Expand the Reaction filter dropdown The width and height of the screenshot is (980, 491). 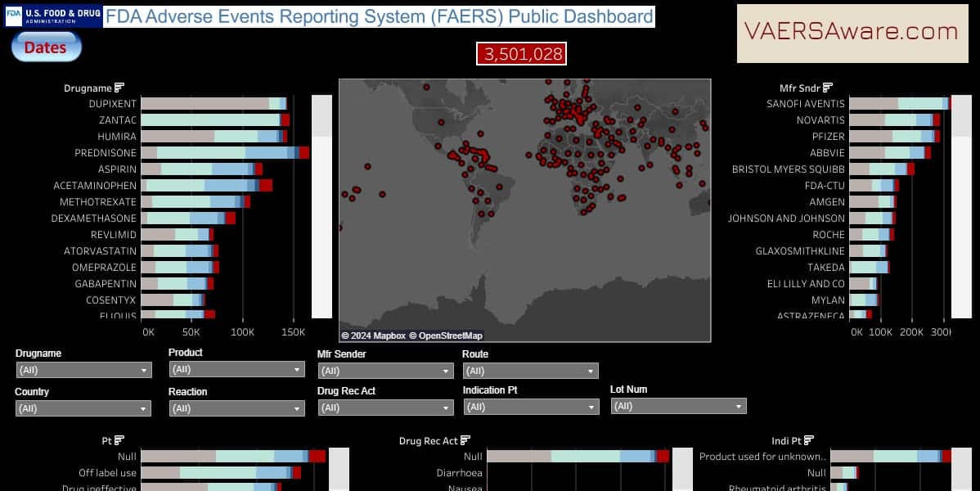[237, 408]
